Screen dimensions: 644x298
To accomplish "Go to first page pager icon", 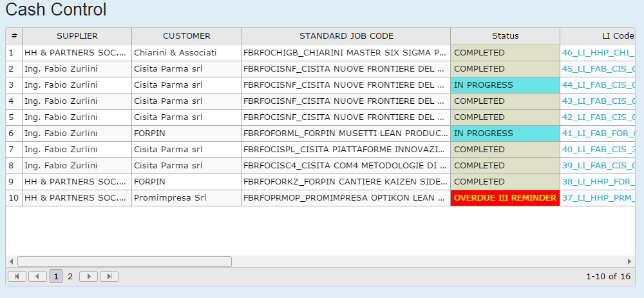I will [17, 276].
